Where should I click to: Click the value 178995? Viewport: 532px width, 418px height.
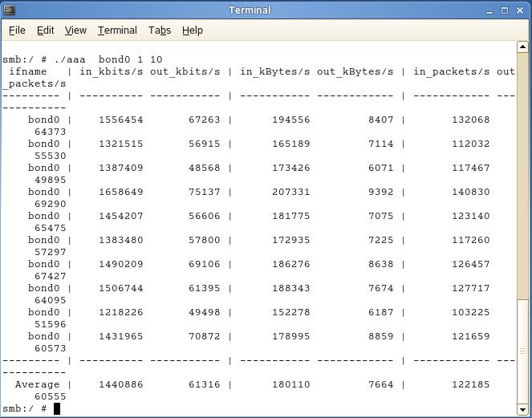pos(290,337)
